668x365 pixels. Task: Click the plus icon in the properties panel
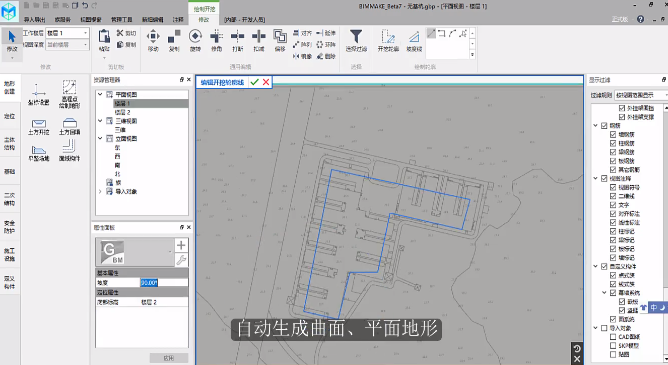(181, 245)
